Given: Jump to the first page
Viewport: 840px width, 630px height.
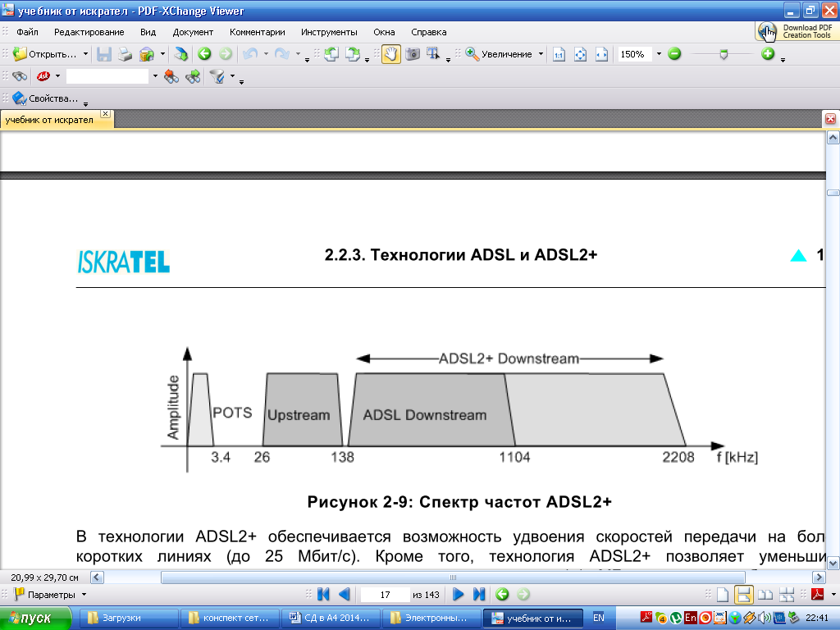Looking at the screenshot, I should [x=323, y=594].
